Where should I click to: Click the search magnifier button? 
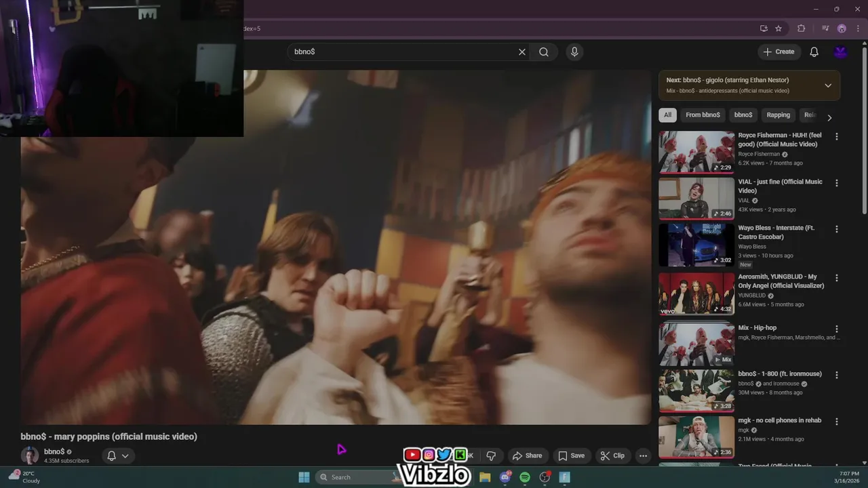coord(544,52)
